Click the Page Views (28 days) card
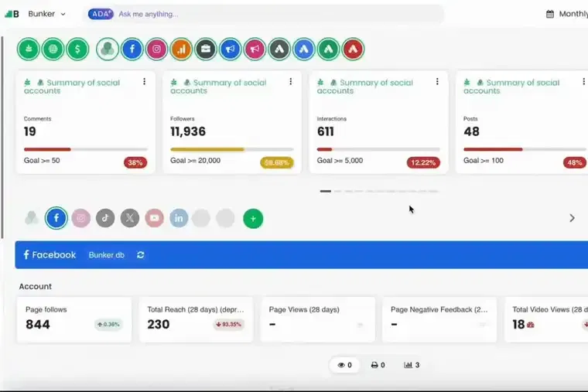This screenshot has height=392, width=588. [x=318, y=319]
